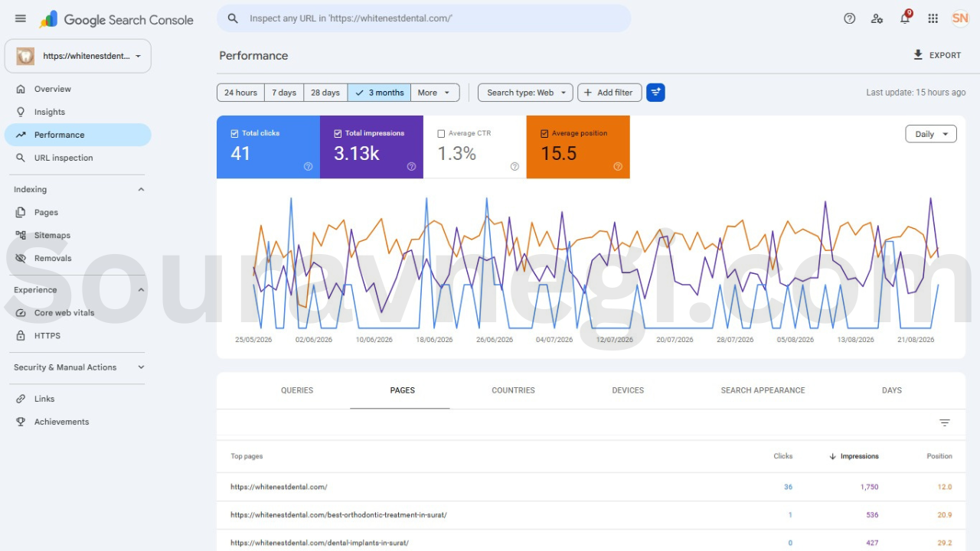Enable the Average CTR checkbox

coord(441,133)
